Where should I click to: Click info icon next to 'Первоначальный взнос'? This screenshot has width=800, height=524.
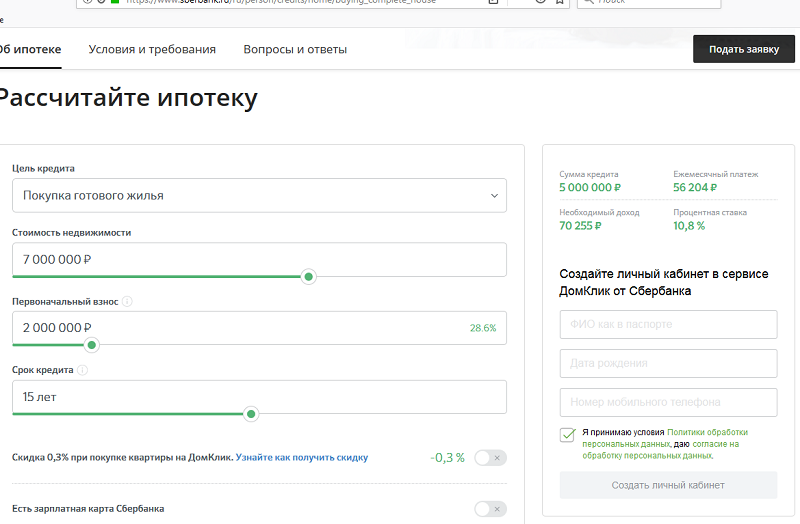(127, 302)
